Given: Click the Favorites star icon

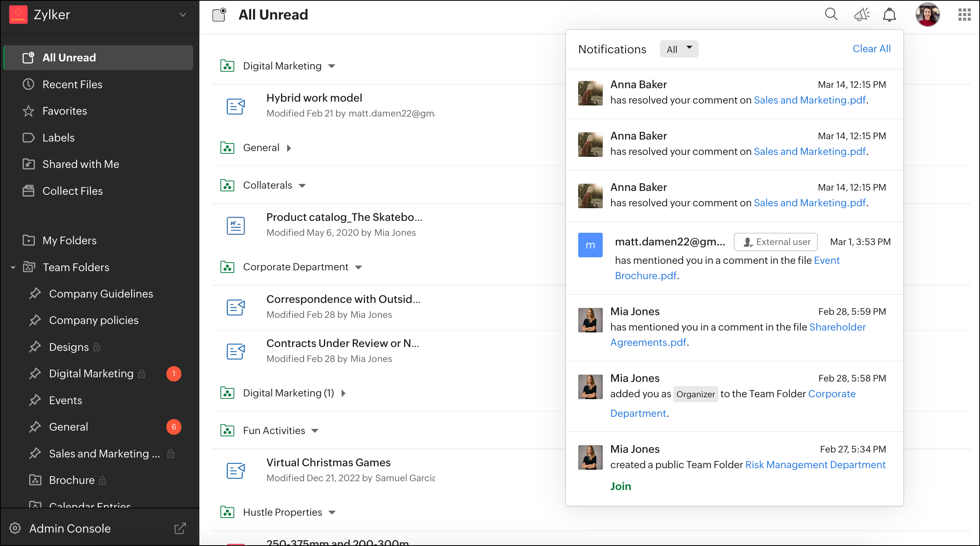Looking at the screenshot, I should point(28,111).
